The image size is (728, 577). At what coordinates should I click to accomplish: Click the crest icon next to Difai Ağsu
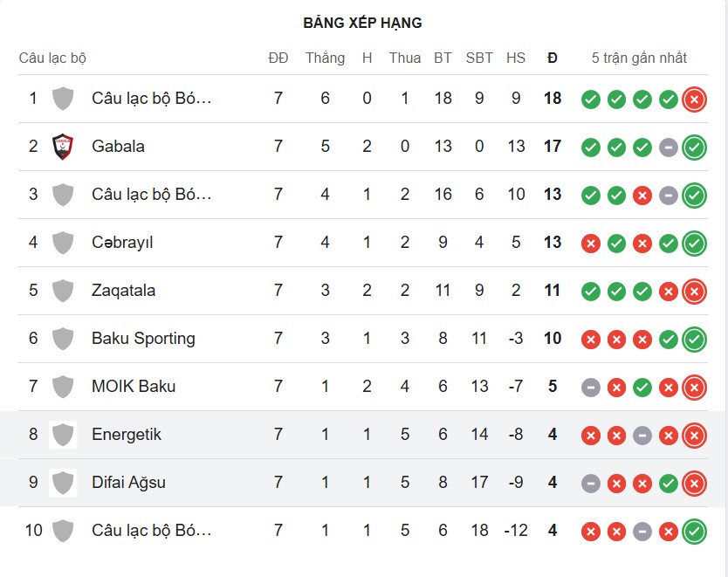61,483
